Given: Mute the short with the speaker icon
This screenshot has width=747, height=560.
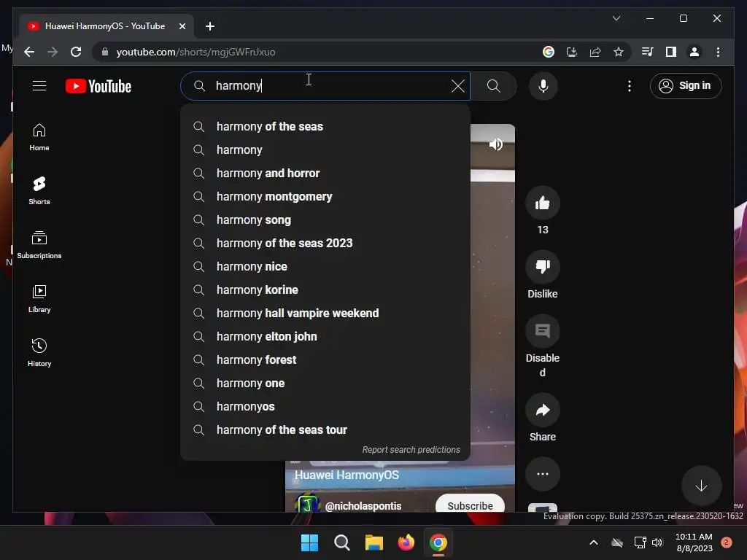Looking at the screenshot, I should point(496,144).
